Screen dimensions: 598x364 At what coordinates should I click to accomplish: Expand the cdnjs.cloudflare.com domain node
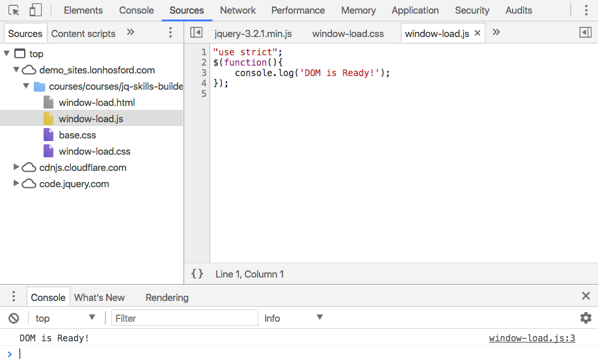16,167
